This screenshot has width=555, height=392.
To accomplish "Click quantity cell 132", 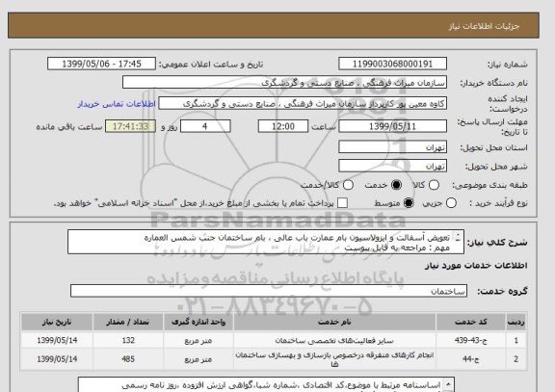I will pyautogui.click(x=128, y=340).
